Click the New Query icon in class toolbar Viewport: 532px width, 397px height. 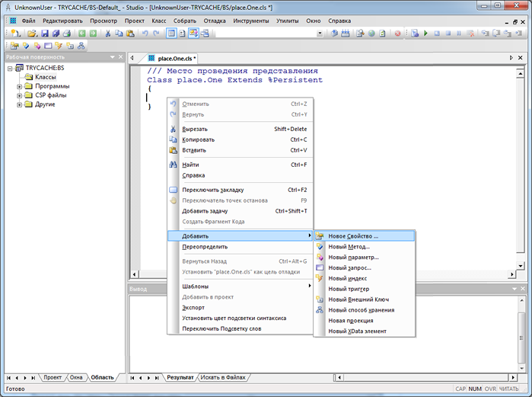coord(48,46)
